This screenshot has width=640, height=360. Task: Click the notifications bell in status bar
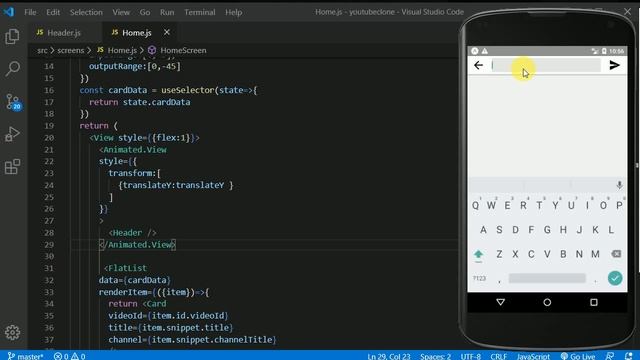pyautogui.click(x=629, y=356)
